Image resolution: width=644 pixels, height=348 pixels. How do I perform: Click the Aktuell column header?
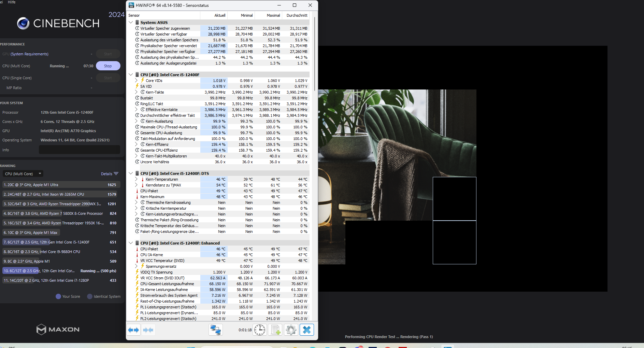coord(214,15)
